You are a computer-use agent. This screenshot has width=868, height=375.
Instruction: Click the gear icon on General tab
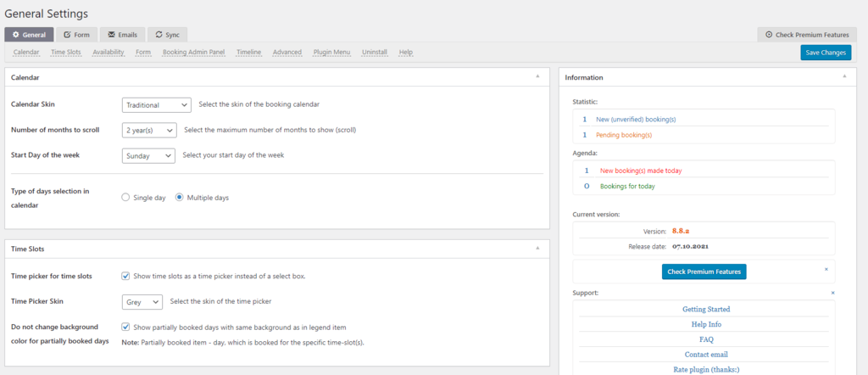coord(16,35)
